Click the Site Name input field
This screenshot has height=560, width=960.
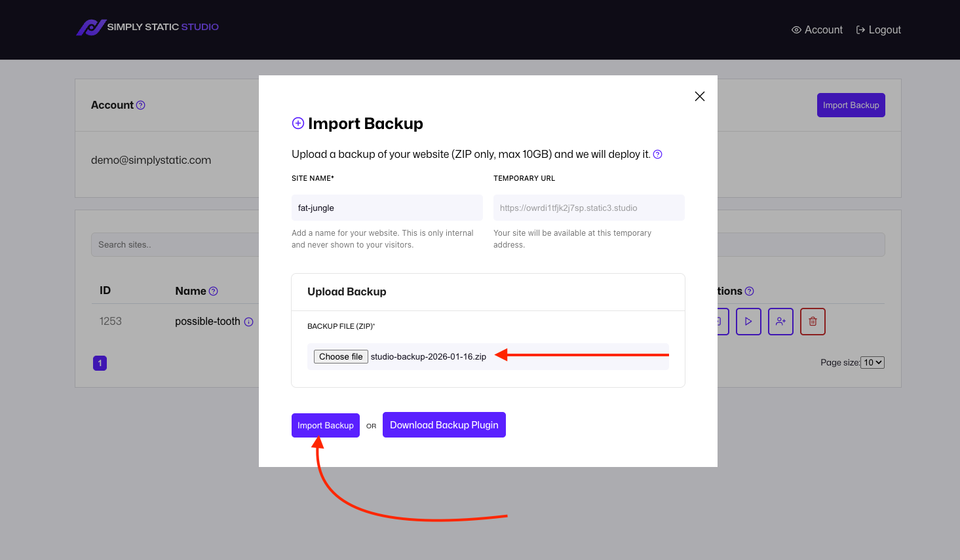[x=387, y=208]
